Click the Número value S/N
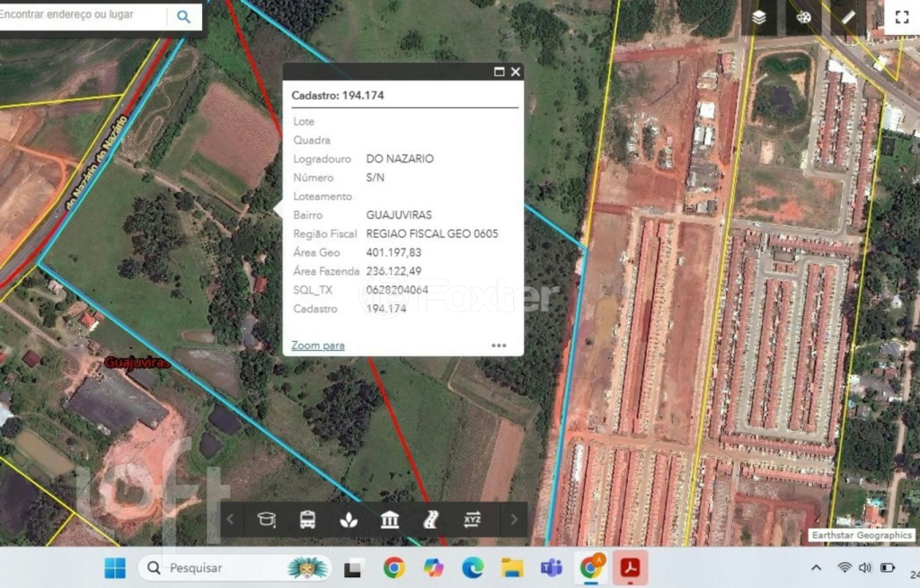920x588 pixels. [x=375, y=177]
